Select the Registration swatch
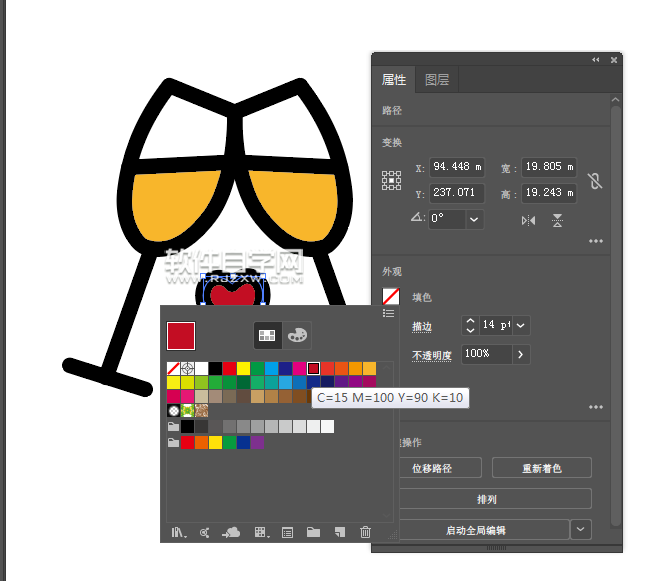This screenshot has width=662, height=581. click(x=187, y=369)
